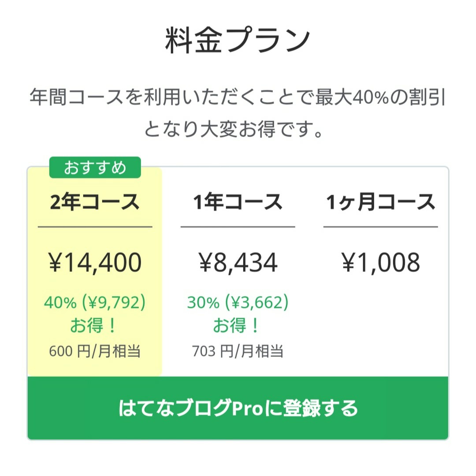Click the 40%割引 description sentence
The width and height of the screenshot is (476, 476).
pyautogui.click(x=238, y=110)
